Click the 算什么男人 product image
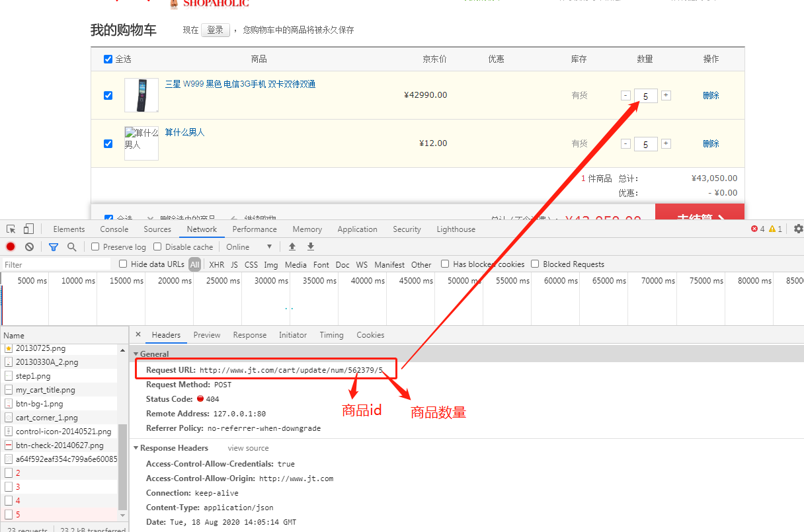804x532 pixels. (x=141, y=143)
